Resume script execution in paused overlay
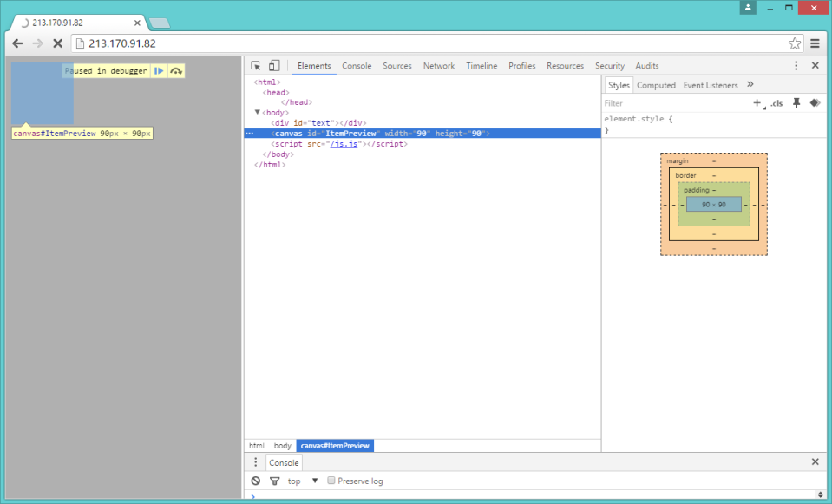This screenshot has height=504, width=832. click(x=159, y=70)
